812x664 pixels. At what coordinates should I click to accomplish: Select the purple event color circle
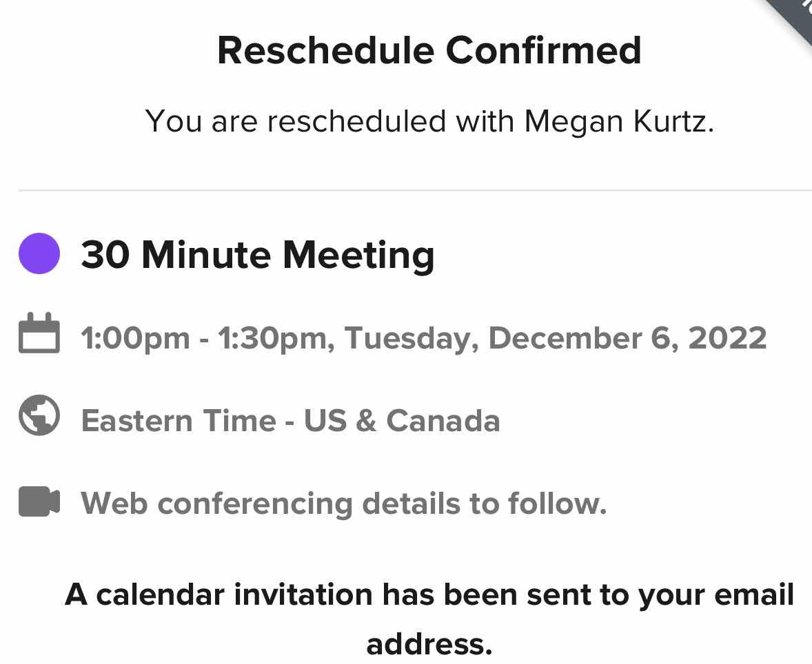(x=39, y=253)
